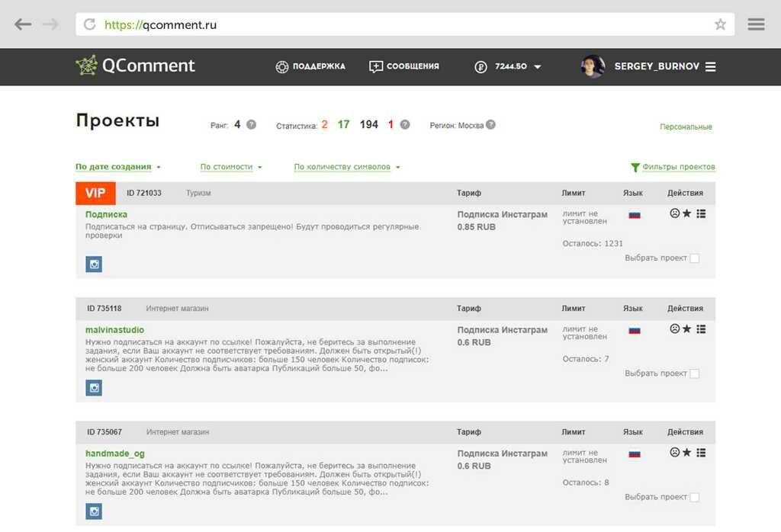Open the Подписка project
The height and width of the screenshot is (532, 781).
(106, 214)
